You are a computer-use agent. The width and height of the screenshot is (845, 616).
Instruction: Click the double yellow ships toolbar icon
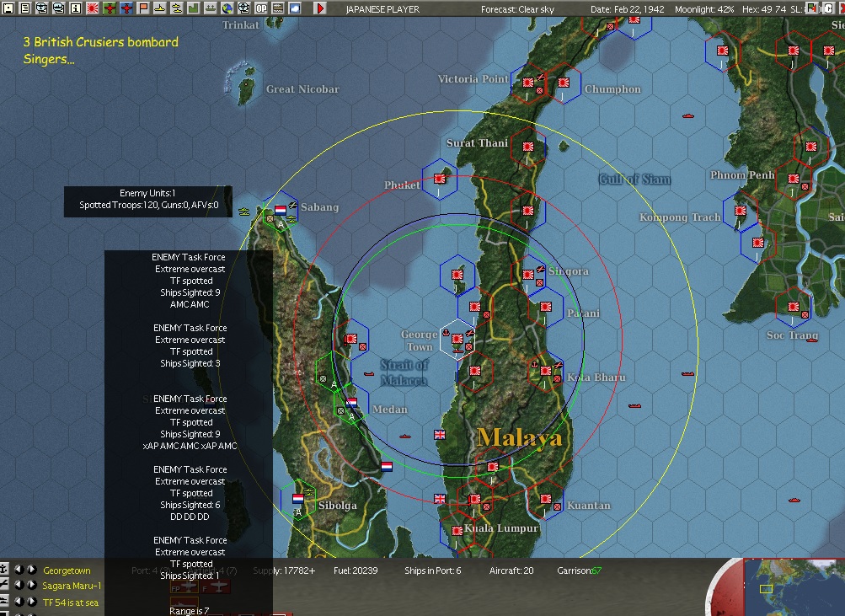click(x=177, y=8)
